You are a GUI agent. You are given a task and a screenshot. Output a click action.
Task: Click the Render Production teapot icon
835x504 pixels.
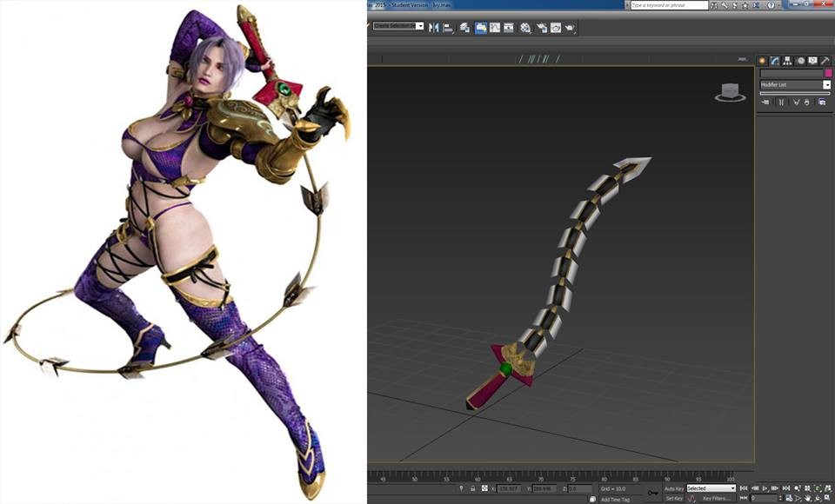(x=570, y=28)
